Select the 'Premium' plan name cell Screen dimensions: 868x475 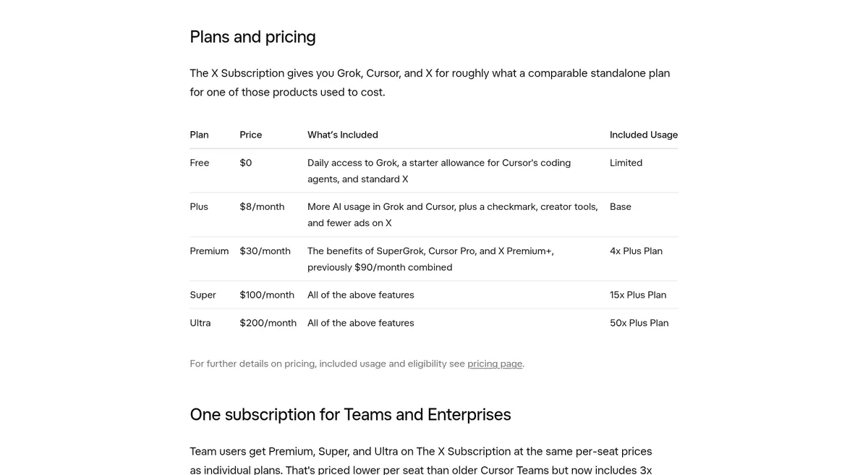click(x=209, y=251)
